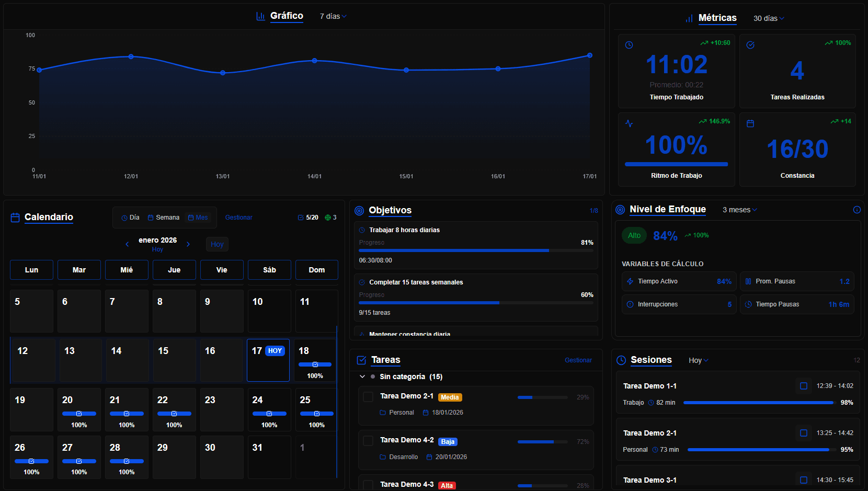Open the 7 días dropdown in Gráfico
This screenshot has height=491, width=868.
point(333,16)
